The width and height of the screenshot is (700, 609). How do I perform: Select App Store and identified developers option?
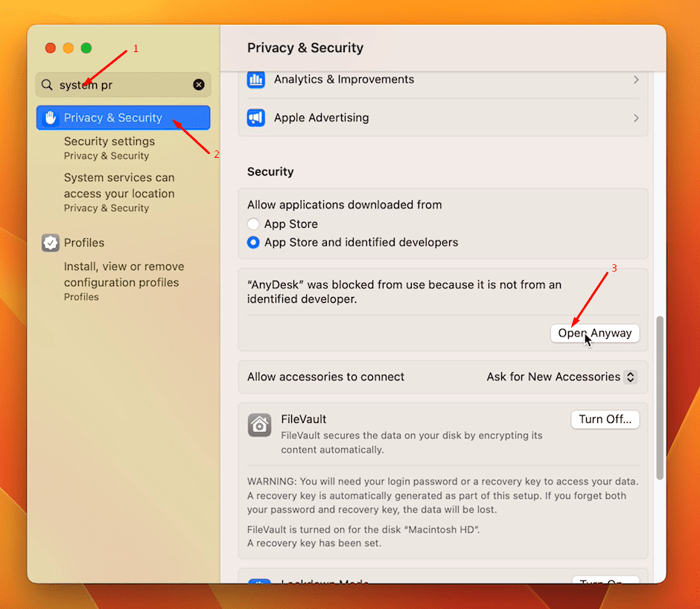(254, 243)
